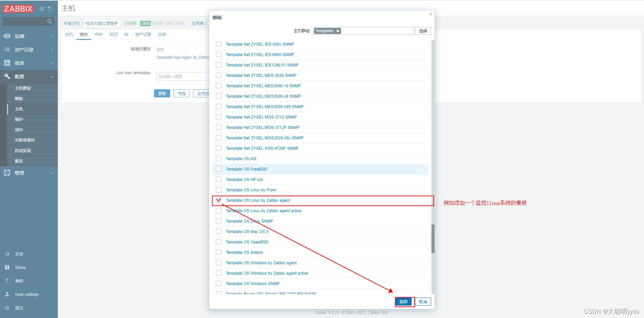Open Template OS OpenBSD link
644x318 pixels.
point(247,242)
